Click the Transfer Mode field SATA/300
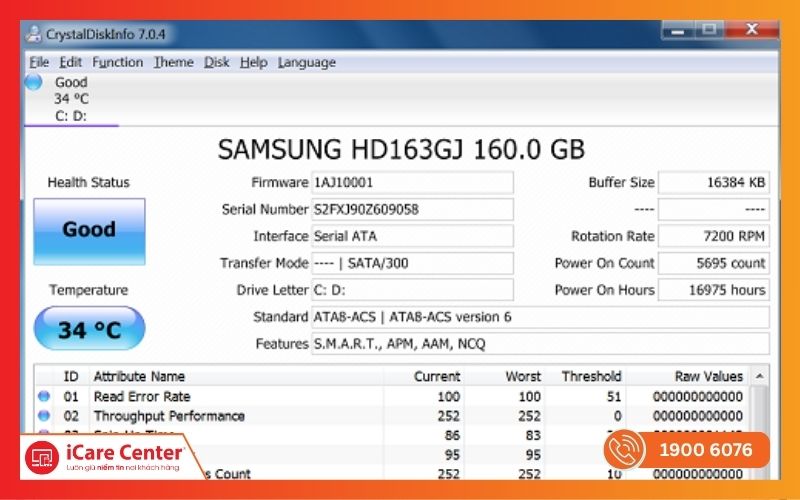800x500 pixels. 412,263
